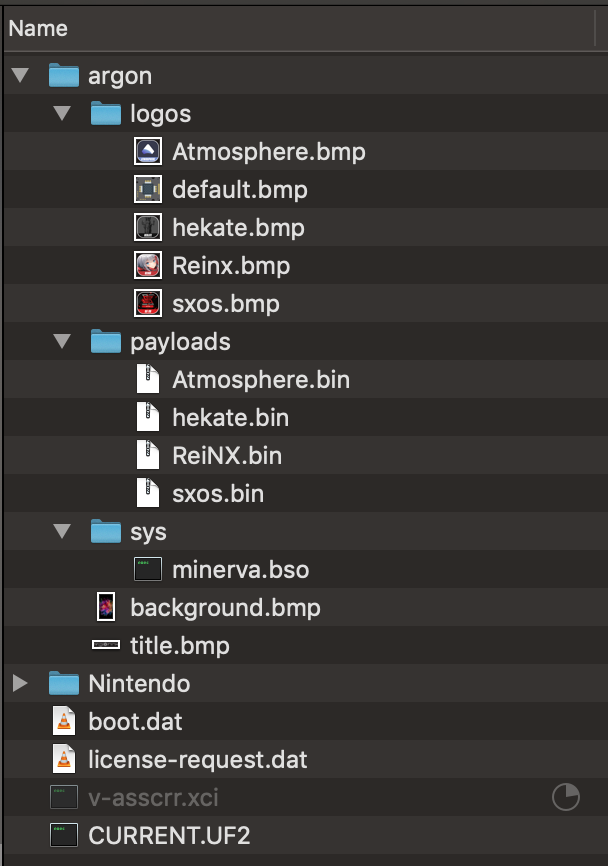Click the sys folder icon
Screen dimensions: 608x866
coord(106,531)
